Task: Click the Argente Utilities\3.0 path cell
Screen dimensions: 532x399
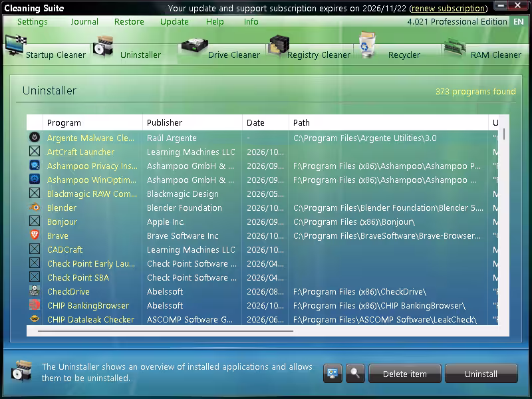Action: pos(364,138)
